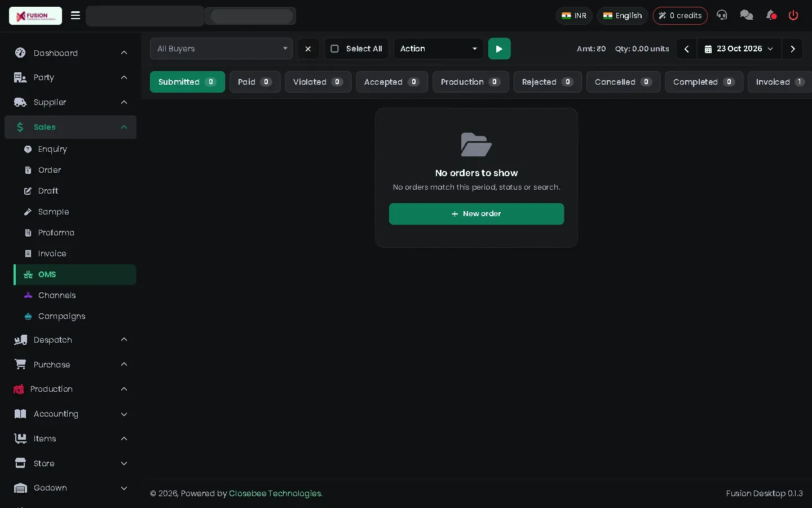The height and width of the screenshot is (508, 812).
Task: Open the Closebee Technologies link
Action: (275, 493)
